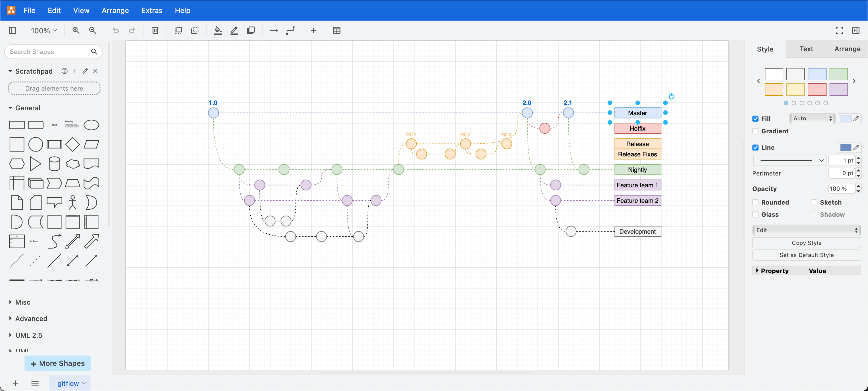The width and height of the screenshot is (868, 391).
Task: Click the Shadow toolbar icon
Action: pyautogui.click(x=251, y=30)
